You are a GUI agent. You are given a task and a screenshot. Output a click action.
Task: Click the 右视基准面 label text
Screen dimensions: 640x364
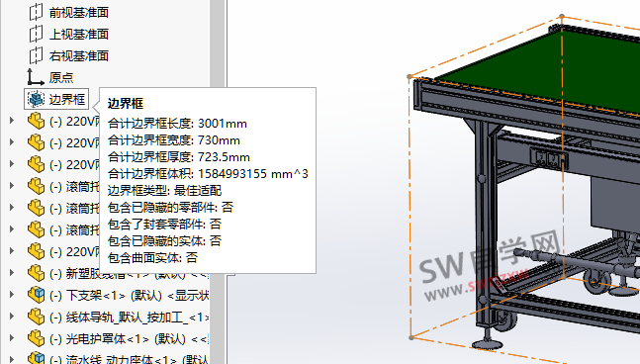coord(79,55)
